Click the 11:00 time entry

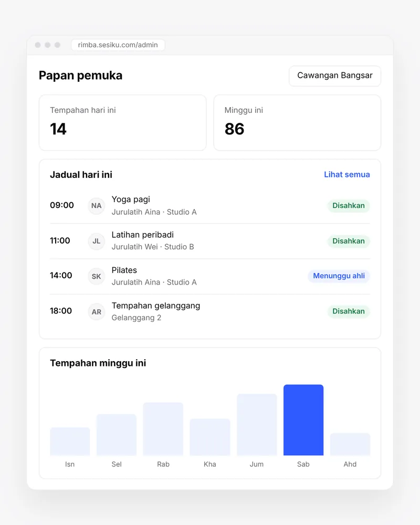[x=60, y=240]
